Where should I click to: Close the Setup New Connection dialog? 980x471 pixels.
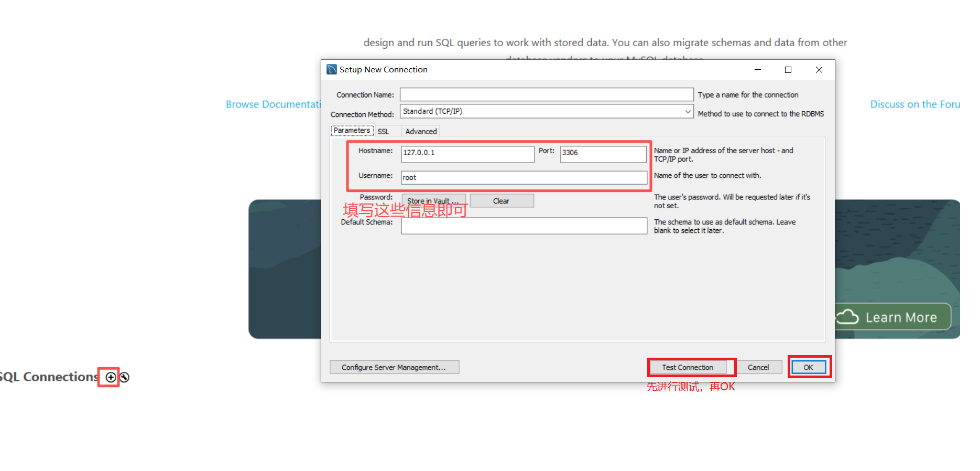(x=819, y=70)
